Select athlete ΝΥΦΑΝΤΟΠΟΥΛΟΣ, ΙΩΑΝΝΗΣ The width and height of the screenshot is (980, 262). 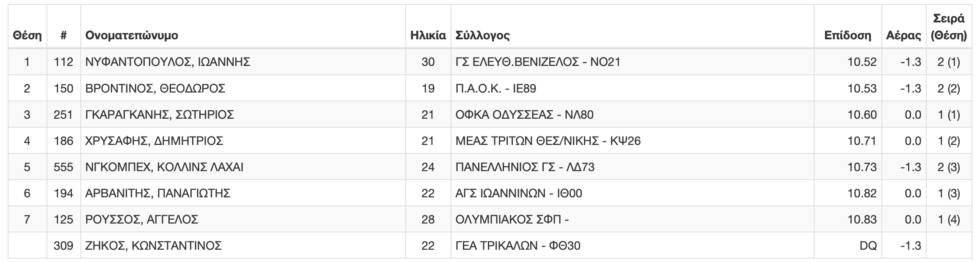point(168,62)
